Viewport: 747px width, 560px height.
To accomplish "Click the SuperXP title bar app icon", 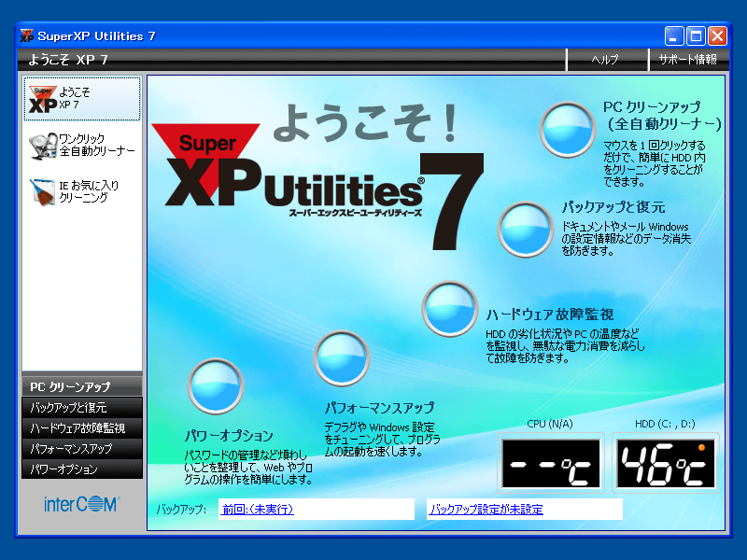I will 27,35.
